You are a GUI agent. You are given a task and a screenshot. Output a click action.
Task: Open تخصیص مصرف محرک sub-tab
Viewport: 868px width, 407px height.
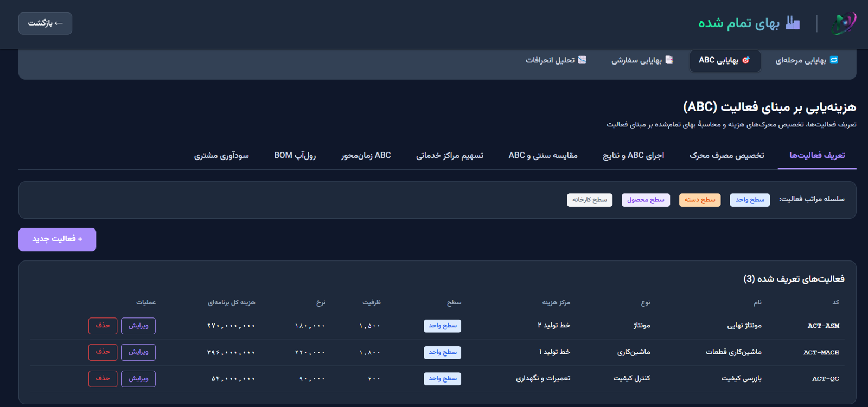[727, 156]
